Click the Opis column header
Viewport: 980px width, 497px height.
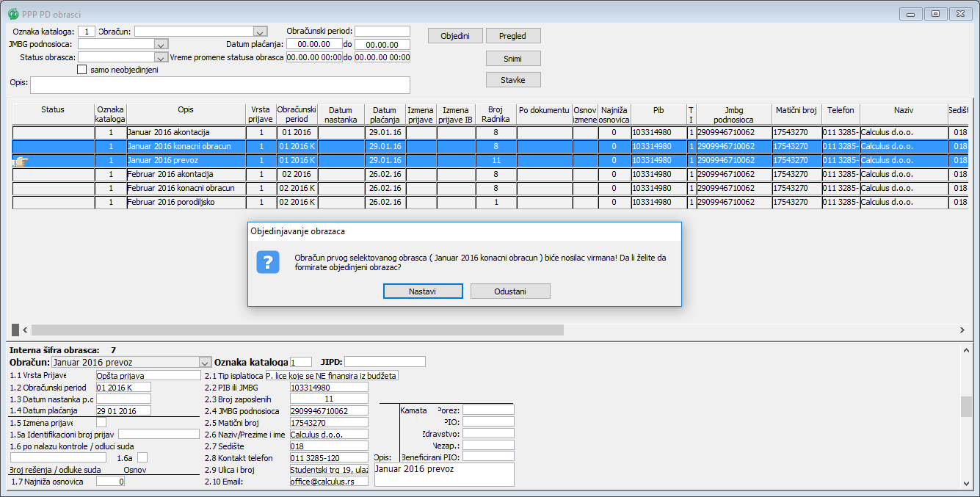pos(186,110)
